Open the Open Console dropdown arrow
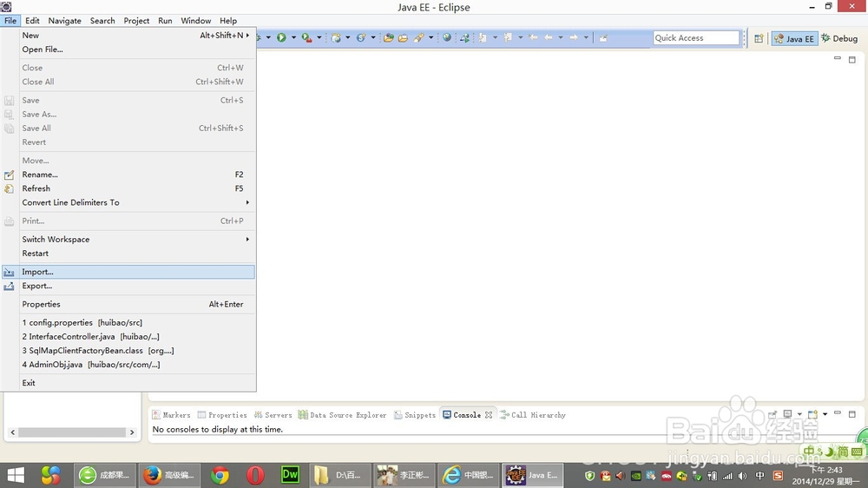The height and width of the screenshot is (488, 868). point(825,414)
